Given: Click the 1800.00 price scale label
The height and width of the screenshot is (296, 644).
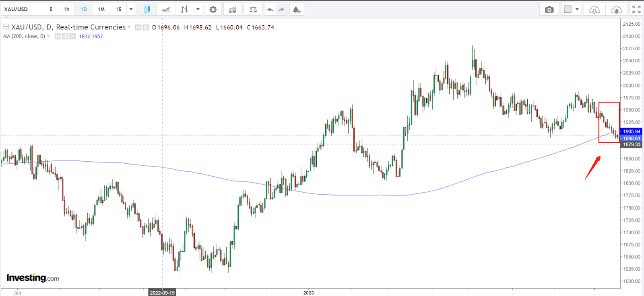Looking at the screenshot, I should point(632,183).
